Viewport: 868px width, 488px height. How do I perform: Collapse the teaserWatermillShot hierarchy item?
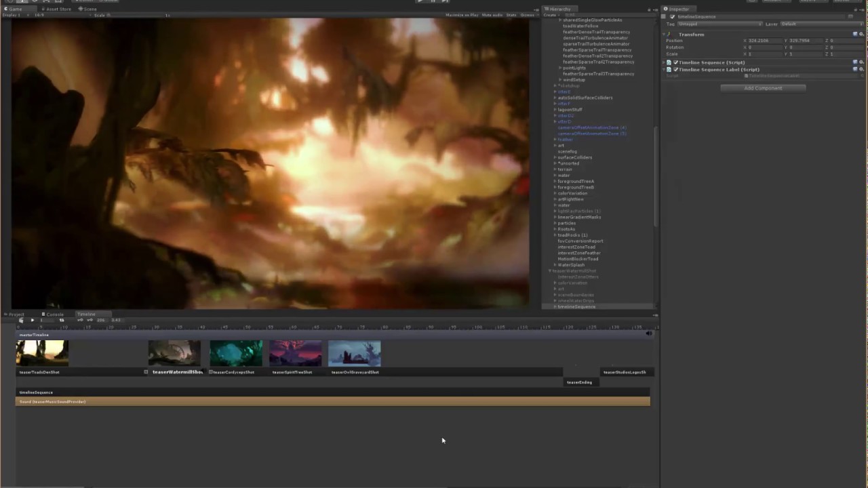coord(550,271)
